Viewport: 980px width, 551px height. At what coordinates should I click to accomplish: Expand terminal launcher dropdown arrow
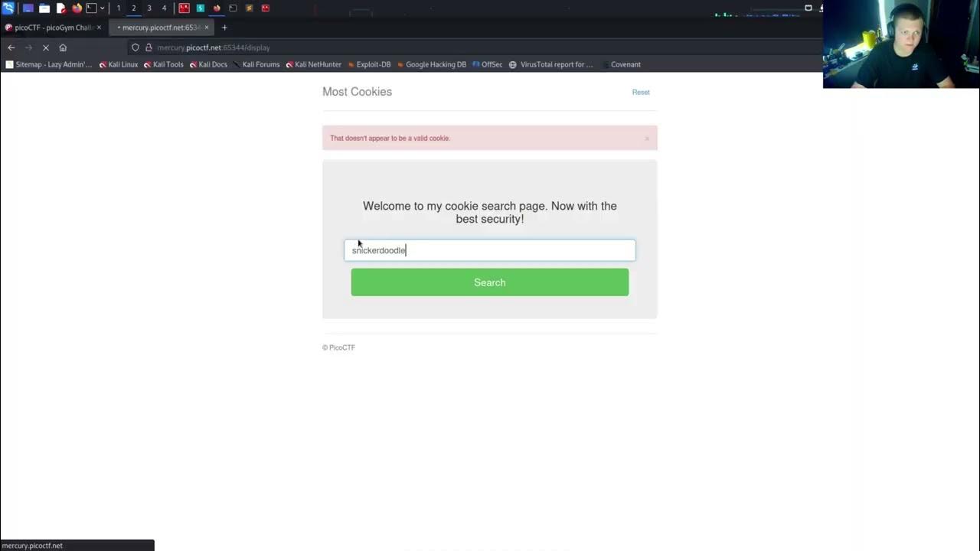pos(102,8)
